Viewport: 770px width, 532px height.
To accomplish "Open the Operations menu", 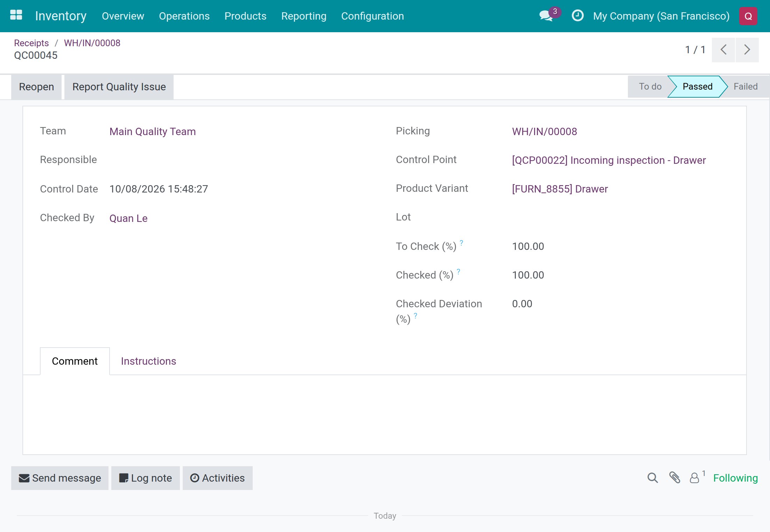I will [184, 16].
